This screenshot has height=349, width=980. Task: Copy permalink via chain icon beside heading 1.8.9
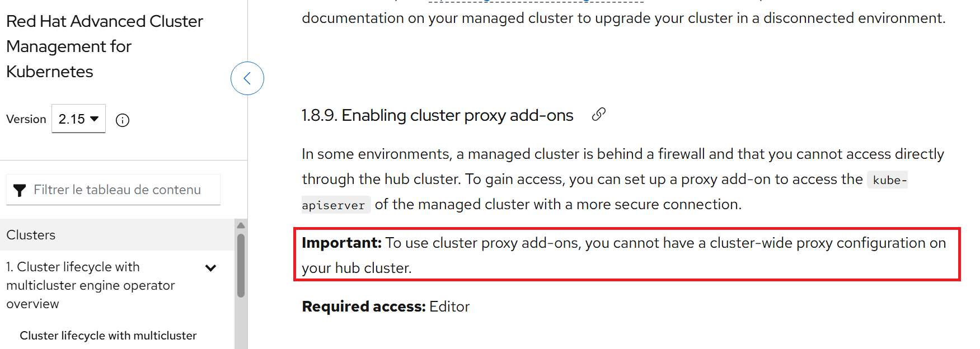[599, 115]
